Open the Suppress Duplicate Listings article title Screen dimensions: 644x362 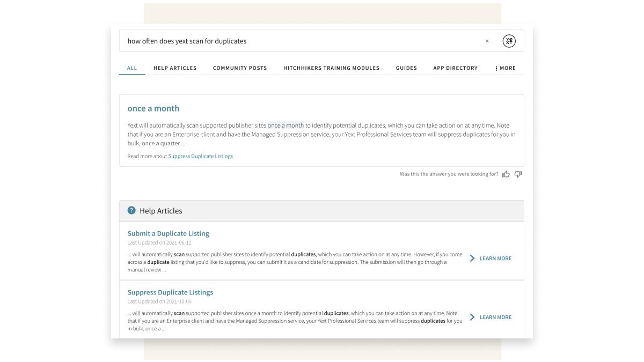pos(170,292)
